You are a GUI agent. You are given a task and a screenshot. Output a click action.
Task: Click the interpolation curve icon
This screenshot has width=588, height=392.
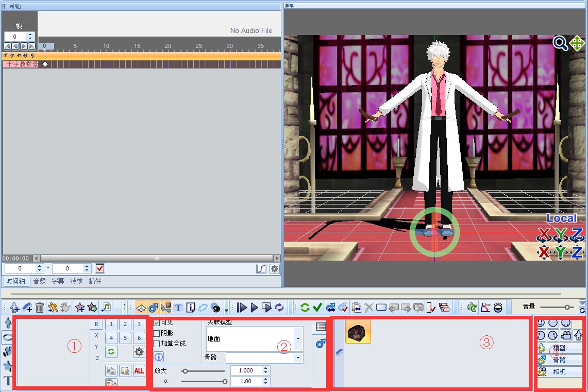261,269
